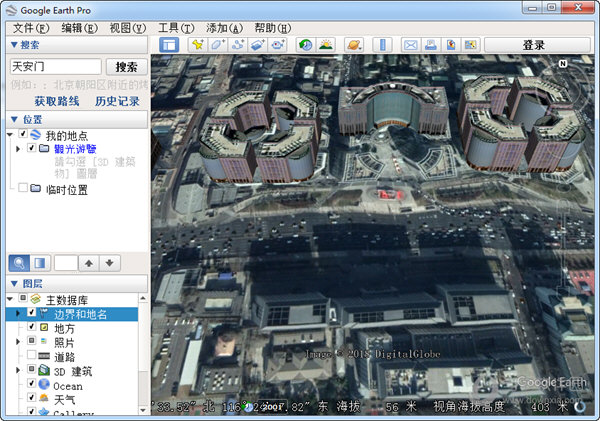Toggle the Ocean layer checkbox

(x=32, y=383)
